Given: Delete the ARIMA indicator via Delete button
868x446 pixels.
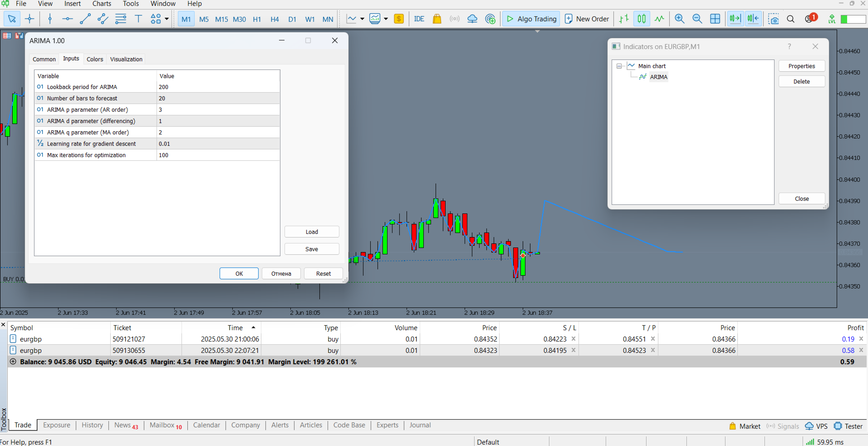Looking at the screenshot, I should 801,81.
